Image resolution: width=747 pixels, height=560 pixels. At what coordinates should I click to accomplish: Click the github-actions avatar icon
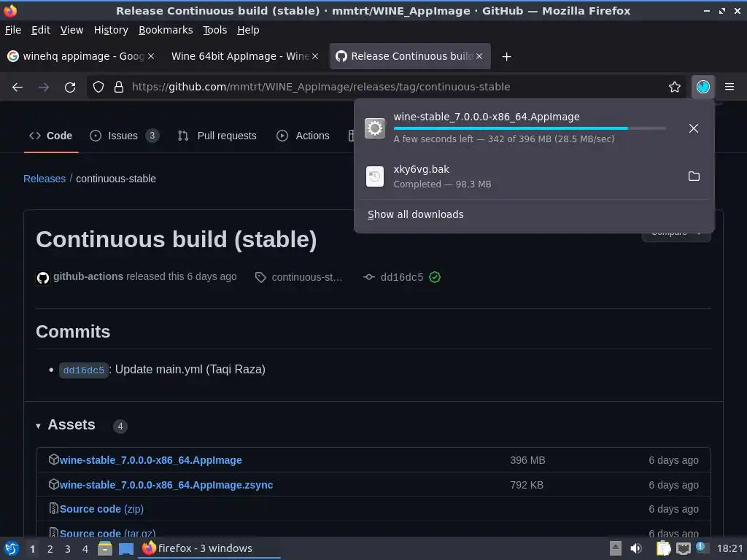43,277
